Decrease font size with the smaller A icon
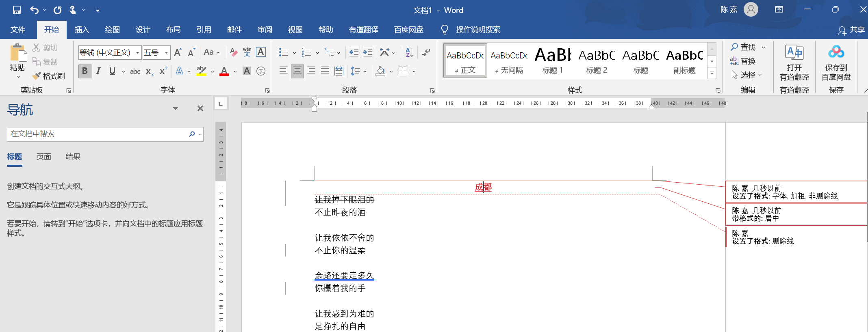 (x=191, y=52)
